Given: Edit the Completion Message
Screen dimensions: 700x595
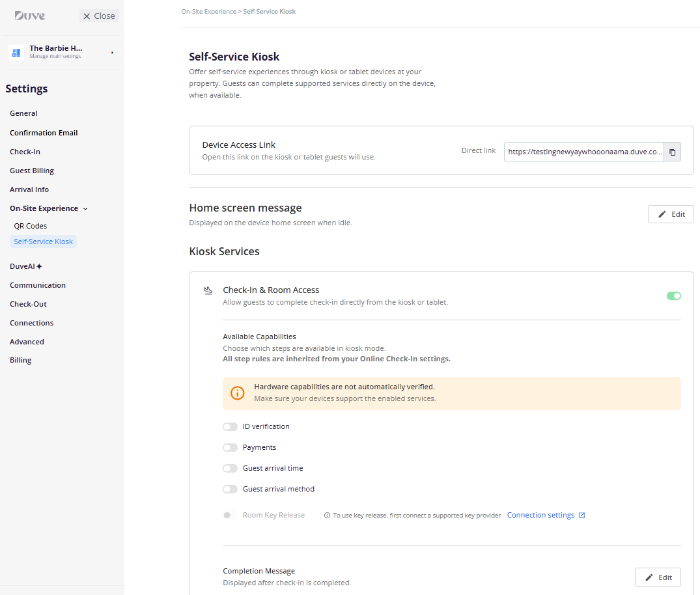Looking at the screenshot, I should tap(658, 577).
